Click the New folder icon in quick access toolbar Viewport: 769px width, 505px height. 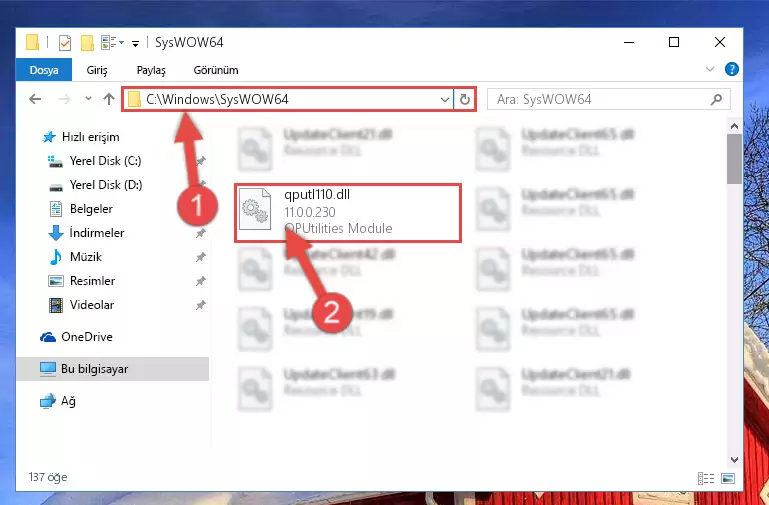tap(87, 43)
